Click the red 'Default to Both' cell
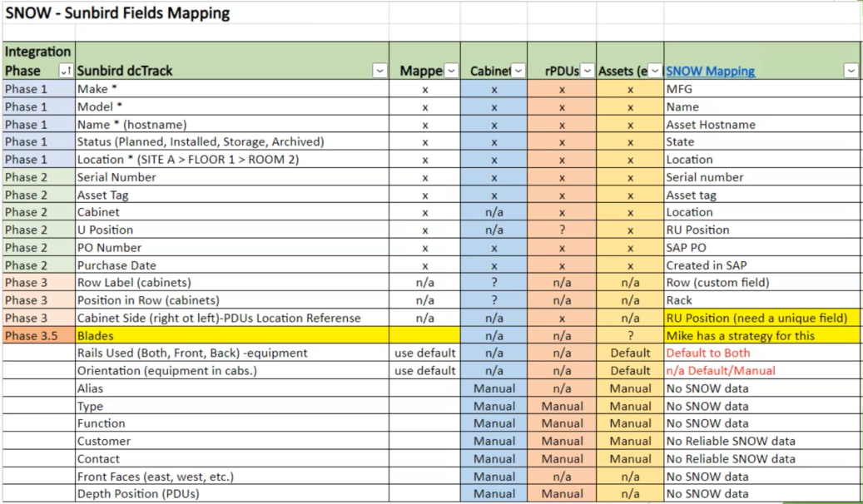 (761, 353)
